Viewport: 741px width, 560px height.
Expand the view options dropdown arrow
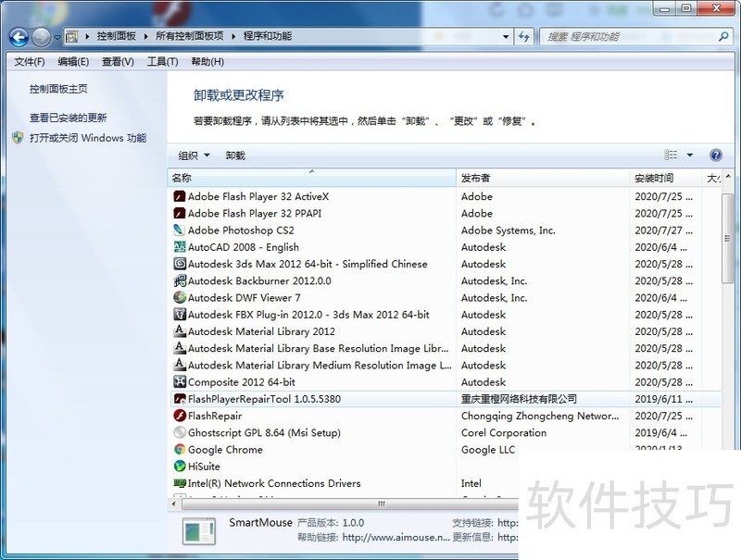click(690, 156)
